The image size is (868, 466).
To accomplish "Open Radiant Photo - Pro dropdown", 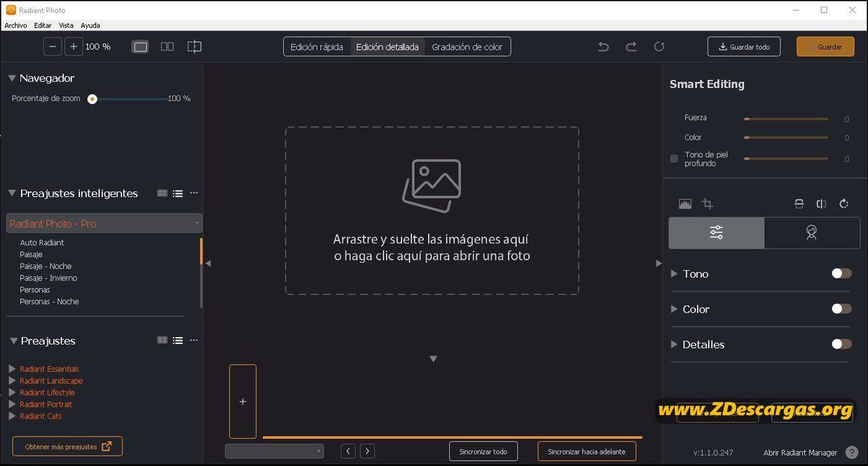I will pos(104,223).
